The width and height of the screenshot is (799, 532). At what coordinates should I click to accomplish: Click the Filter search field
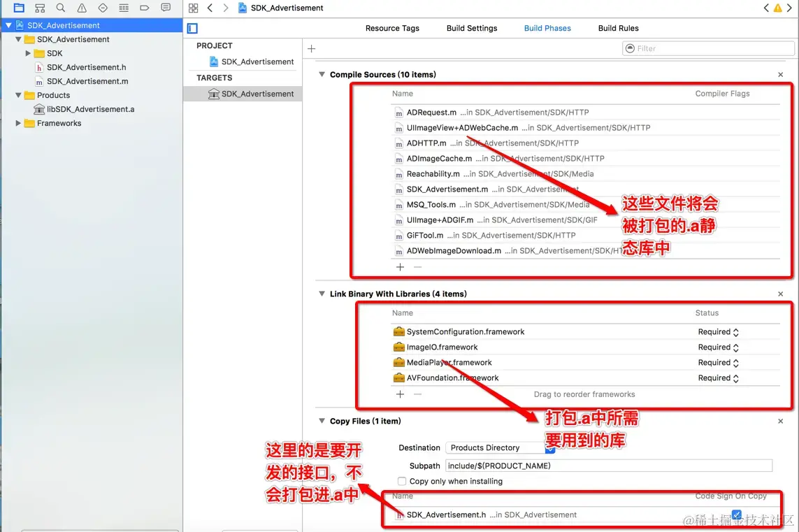(x=708, y=48)
